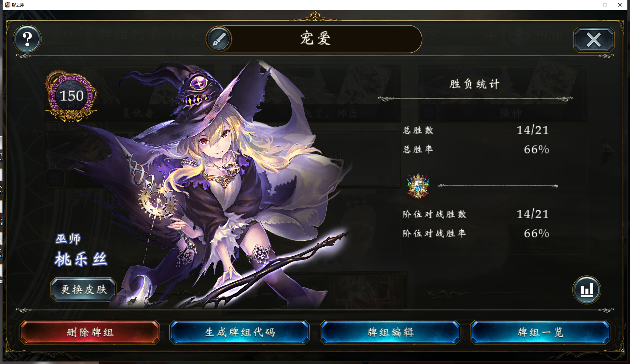This screenshot has width=630, height=364.
Task: Open 牌组一览 deck overview button
Action: [x=540, y=332]
